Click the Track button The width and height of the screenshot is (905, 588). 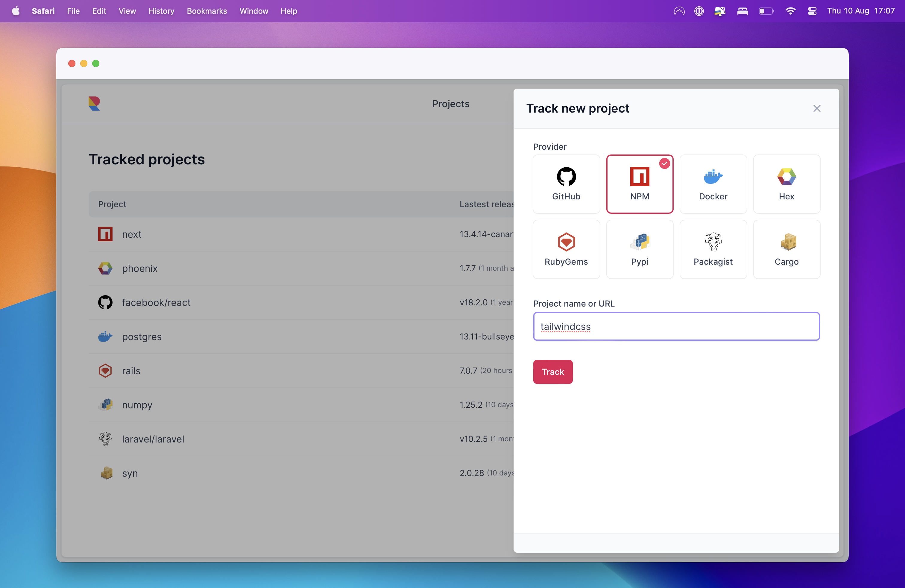pos(552,372)
